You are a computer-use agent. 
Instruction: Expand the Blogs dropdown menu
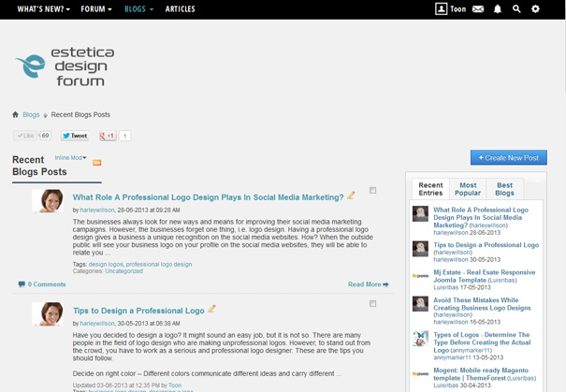pyautogui.click(x=139, y=9)
